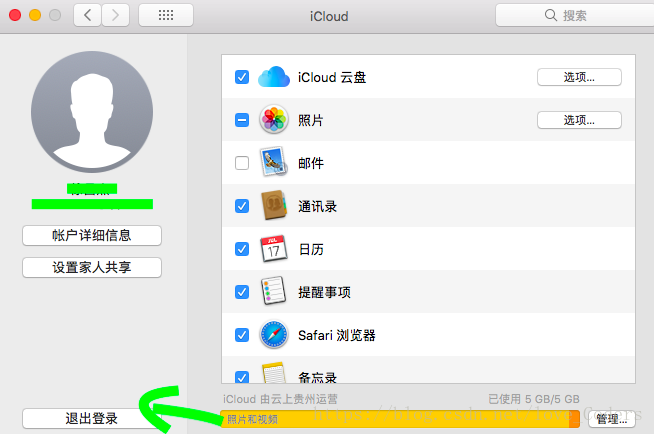The width and height of the screenshot is (654, 434).
Task: Toggle the 照片 mixed-state checkbox
Action: [x=242, y=120]
